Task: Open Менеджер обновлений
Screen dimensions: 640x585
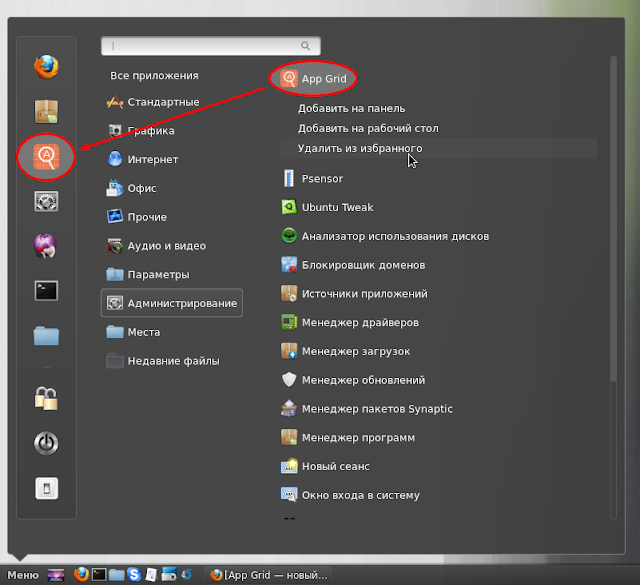Action: pyautogui.click(x=353, y=380)
